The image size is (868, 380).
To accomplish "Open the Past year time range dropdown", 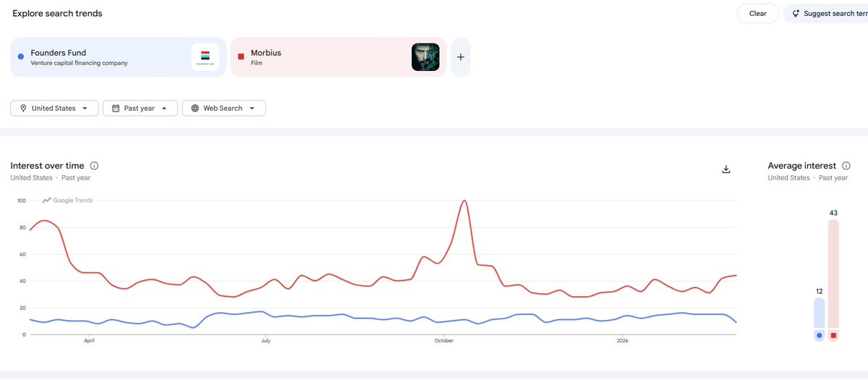I will 140,108.
